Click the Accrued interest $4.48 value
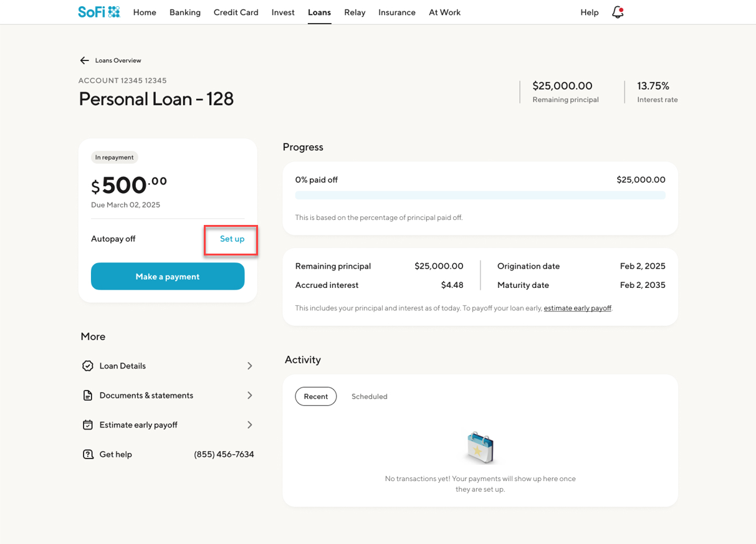This screenshot has height=544, width=756. click(452, 285)
